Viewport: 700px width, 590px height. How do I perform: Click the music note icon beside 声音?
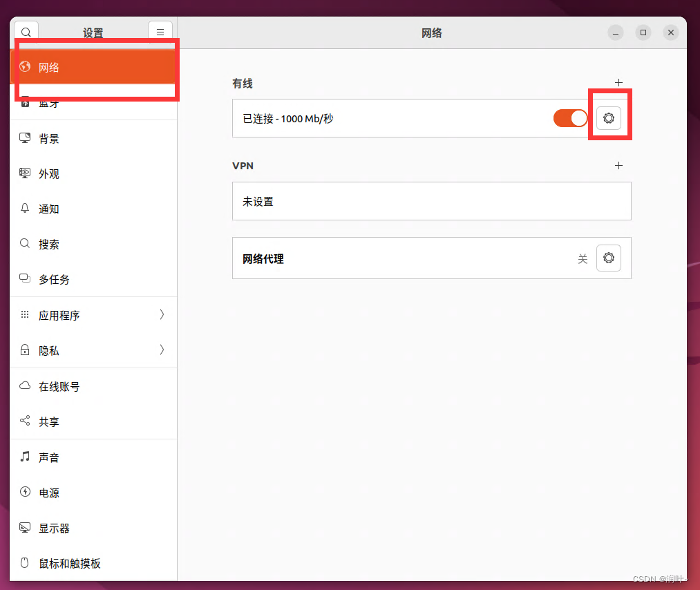click(25, 456)
